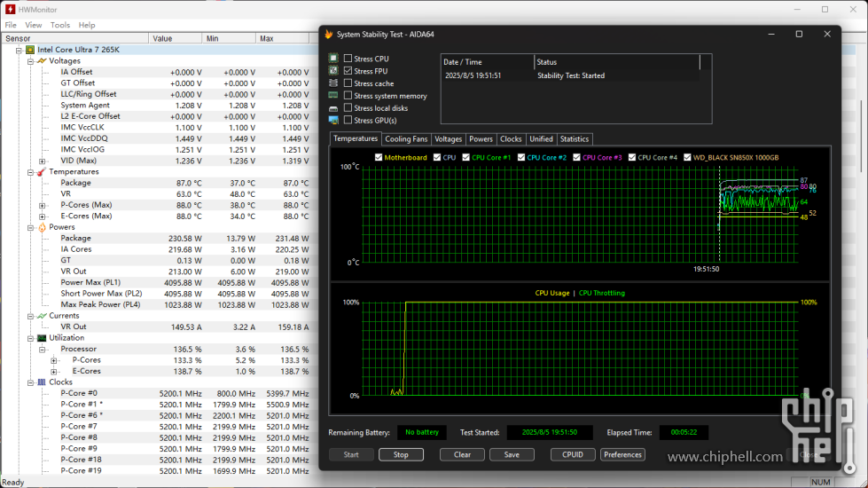Switch to the Voltages tab in AIDA64
Screen dimensions: 868x488
[448, 139]
